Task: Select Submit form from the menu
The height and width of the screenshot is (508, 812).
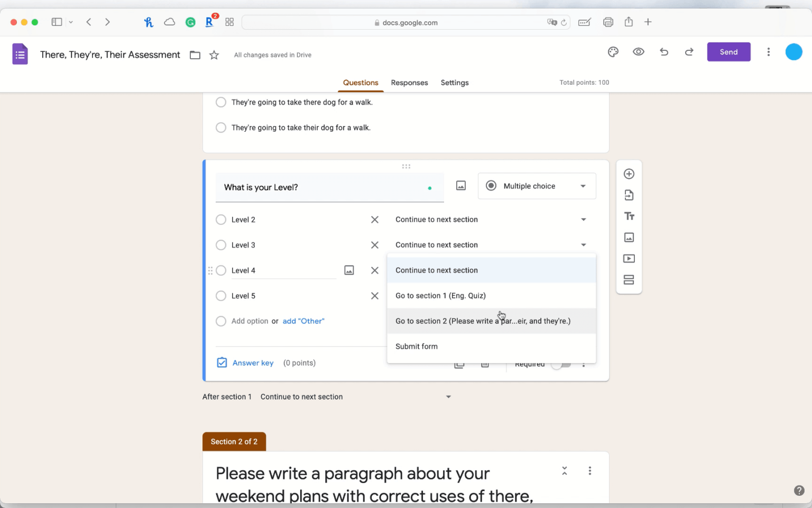Action: [x=417, y=347]
